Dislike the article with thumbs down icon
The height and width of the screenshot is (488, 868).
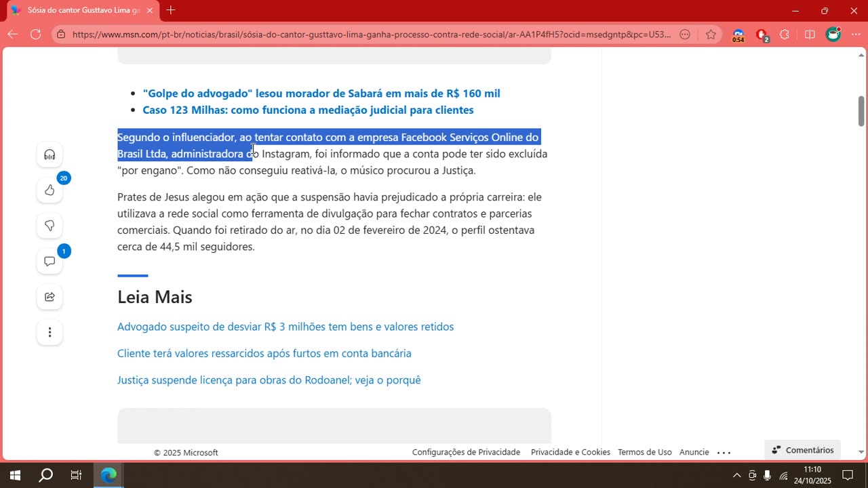point(50,226)
